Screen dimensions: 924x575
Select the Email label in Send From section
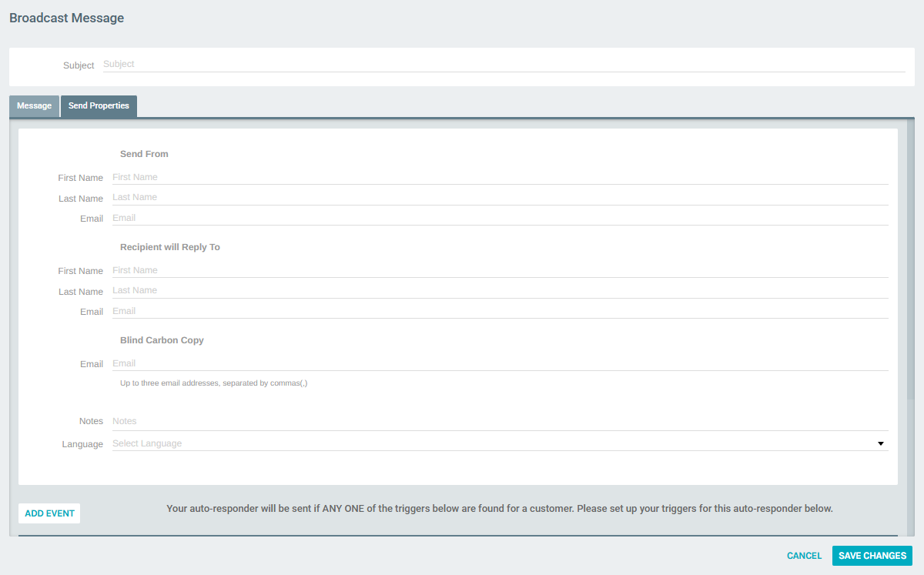(x=92, y=218)
